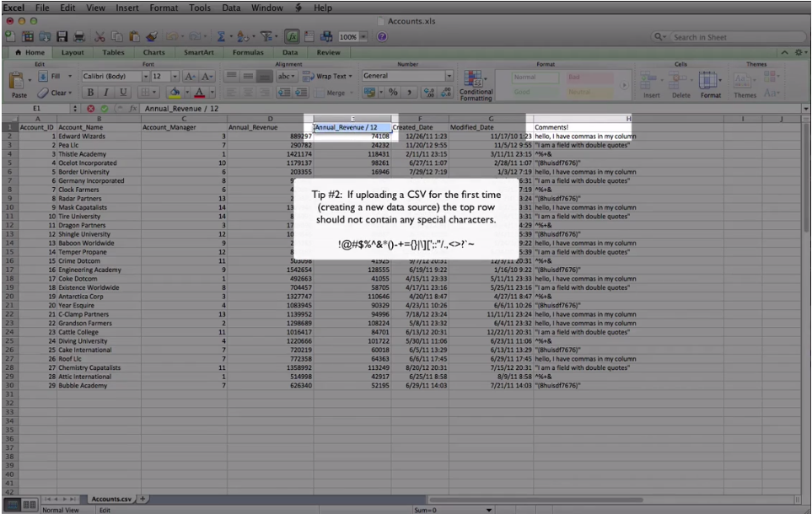Open the Review ribbon tab

point(328,52)
